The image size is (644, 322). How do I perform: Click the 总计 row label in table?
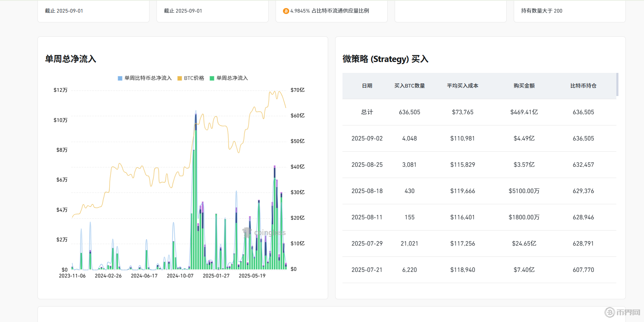(367, 112)
